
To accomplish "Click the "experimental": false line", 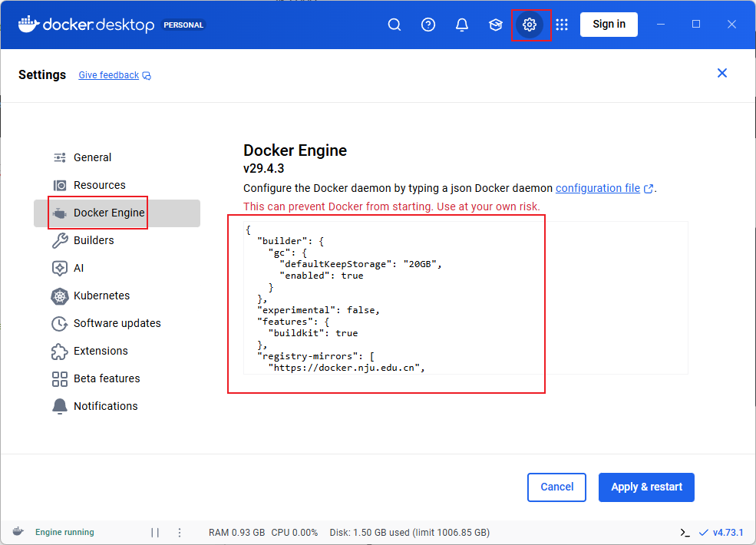I will [x=319, y=310].
